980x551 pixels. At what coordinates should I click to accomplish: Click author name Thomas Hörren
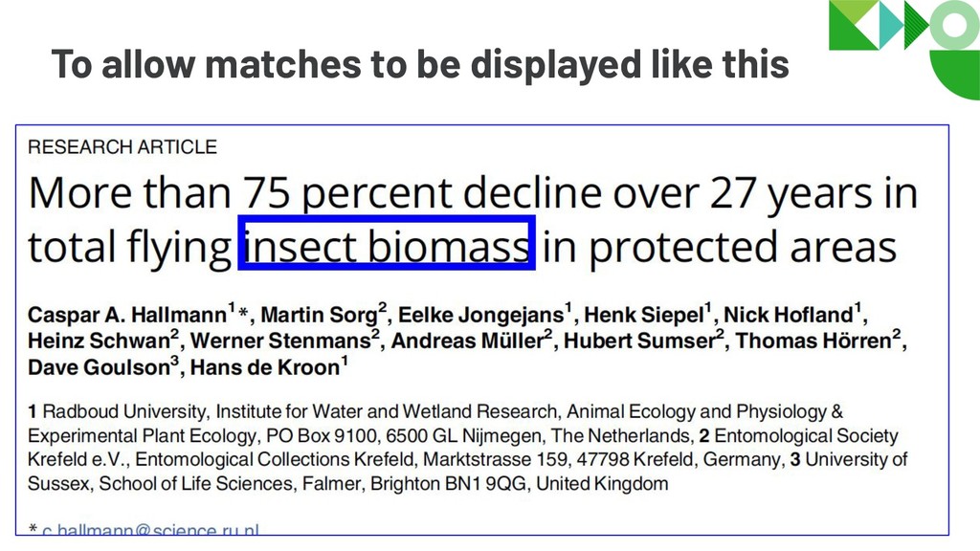813,341
